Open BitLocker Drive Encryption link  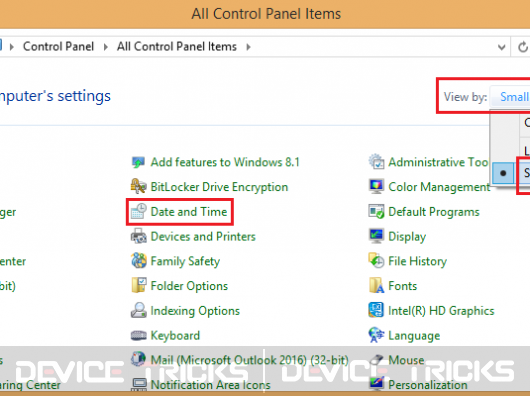click(x=219, y=187)
